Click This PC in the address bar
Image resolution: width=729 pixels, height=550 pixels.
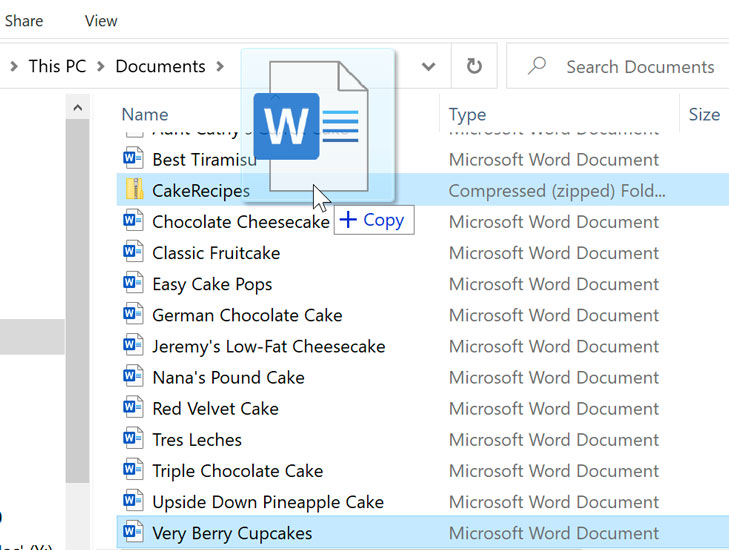[x=57, y=66]
